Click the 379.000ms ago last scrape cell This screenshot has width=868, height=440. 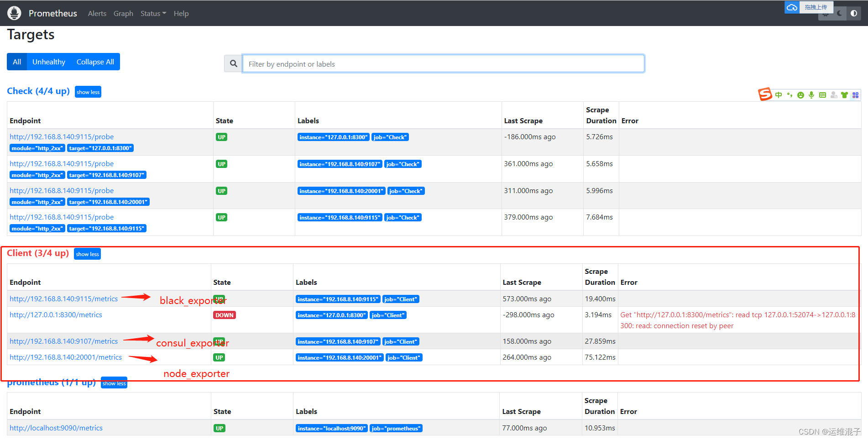(528, 217)
